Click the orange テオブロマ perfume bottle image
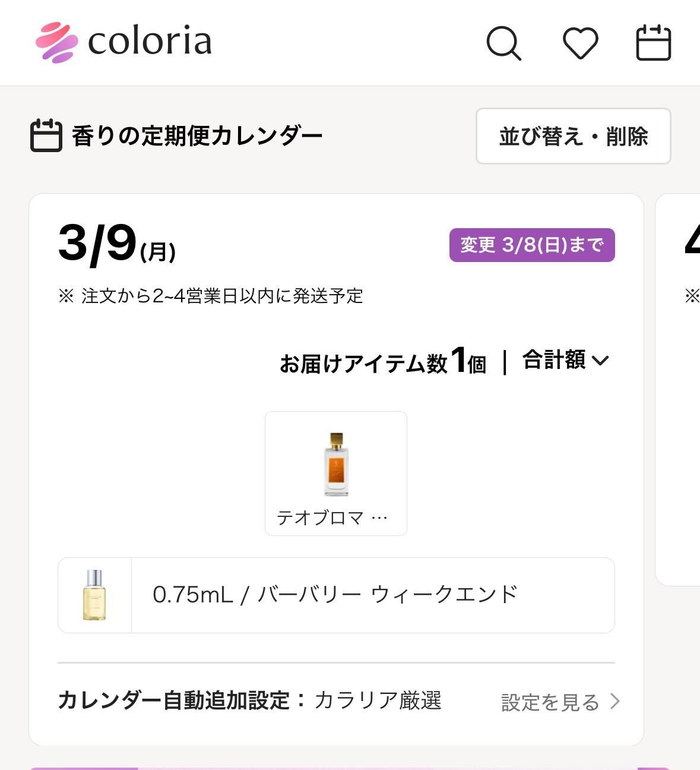 (x=336, y=464)
